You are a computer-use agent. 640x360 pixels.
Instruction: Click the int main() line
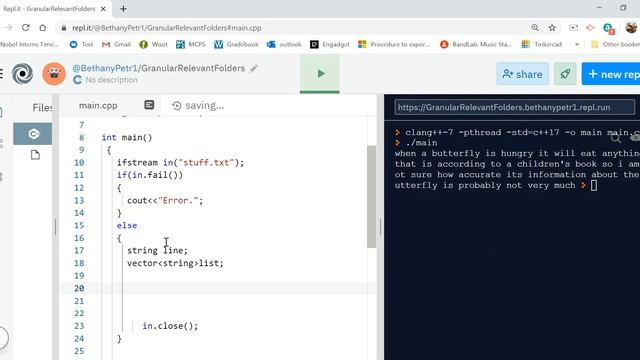coord(127,138)
